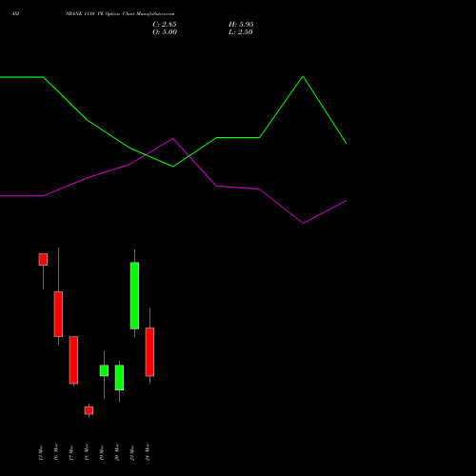This screenshot has height=476, width=476.
Task: Select the 17 Mar date label
Action: [71, 452]
